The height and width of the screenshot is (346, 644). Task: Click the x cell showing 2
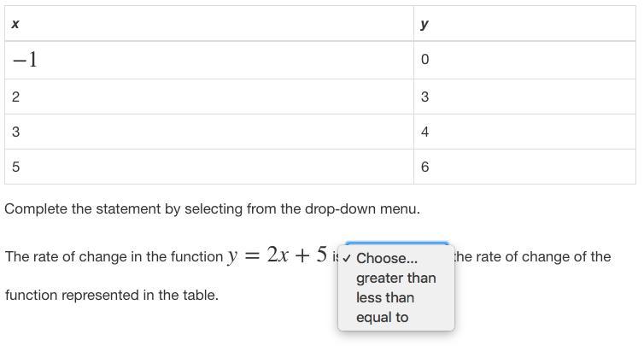pos(16,97)
